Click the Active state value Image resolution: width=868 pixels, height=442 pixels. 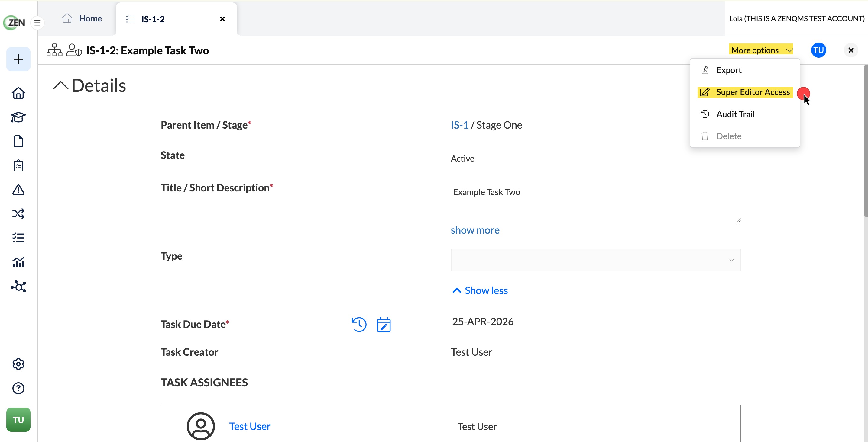[462, 158]
